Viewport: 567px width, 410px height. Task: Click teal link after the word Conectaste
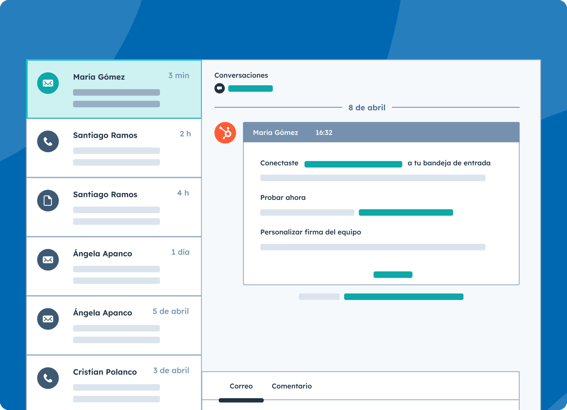click(353, 164)
